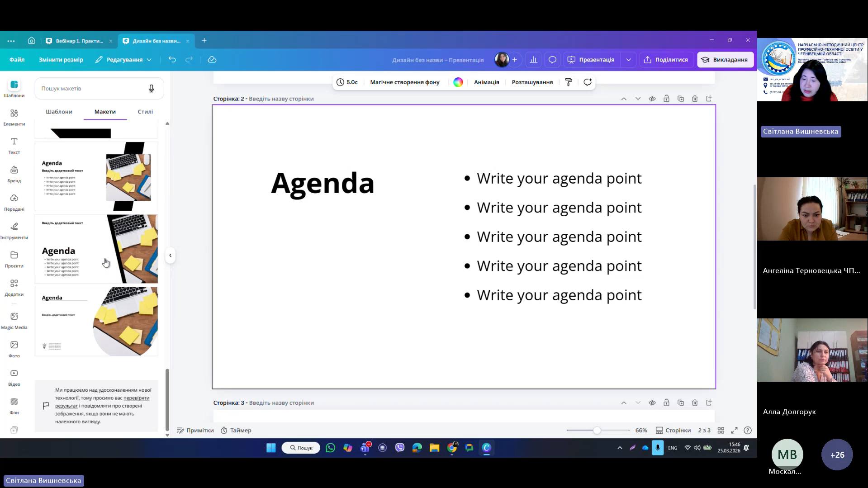The width and height of the screenshot is (868, 488).
Task: Click the undo arrow in the top bar
Action: pyautogui.click(x=172, y=60)
